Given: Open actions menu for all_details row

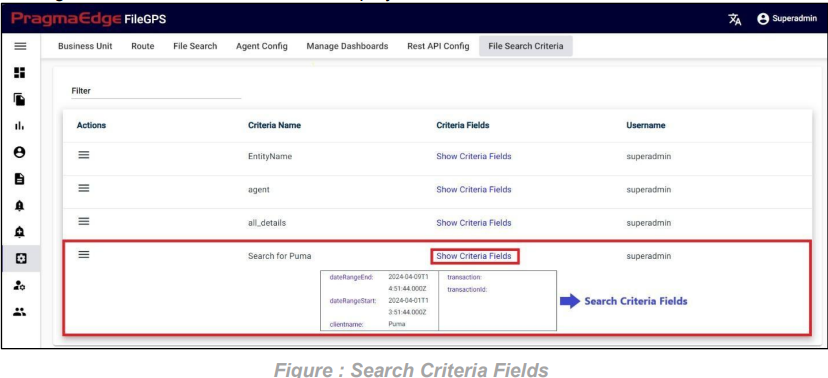Looking at the screenshot, I should pos(83,221).
